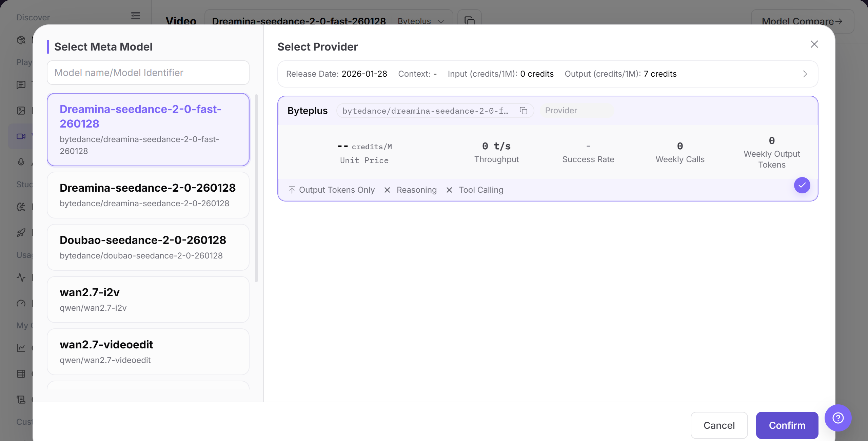Image resolution: width=868 pixels, height=441 pixels.
Task: Click the chat bubble icon in sidebar
Action: click(21, 85)
